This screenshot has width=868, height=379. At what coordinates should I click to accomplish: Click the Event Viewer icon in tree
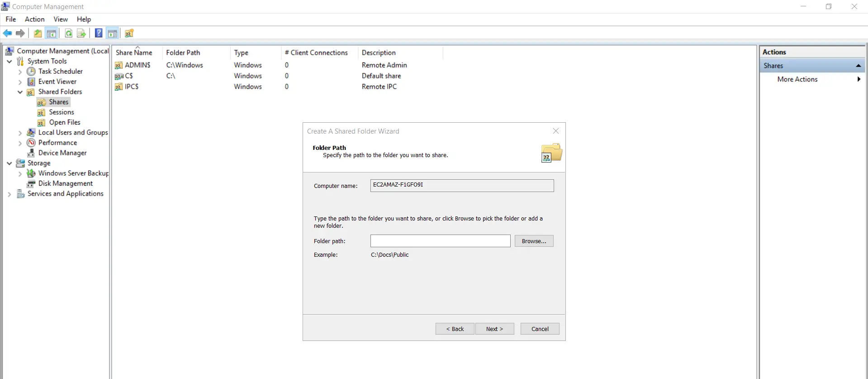click(31, 82)
